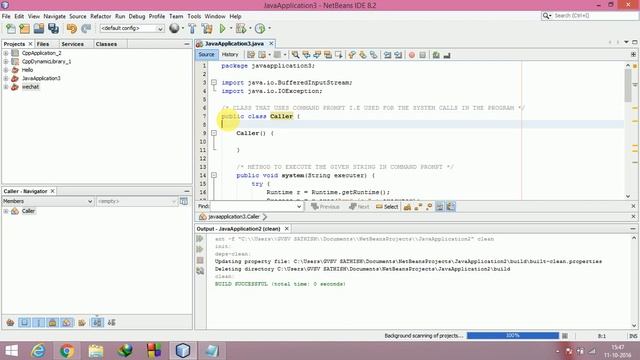Switch editor to History view
The width and height of the screenshot is (640, 360).
pyautogui.click(x=230, y=55)
